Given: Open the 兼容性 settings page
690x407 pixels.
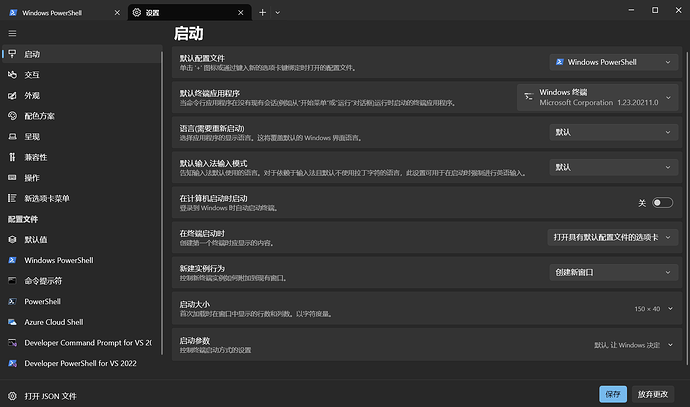Looking at the screenshot, I should click(x=82, y=157).
